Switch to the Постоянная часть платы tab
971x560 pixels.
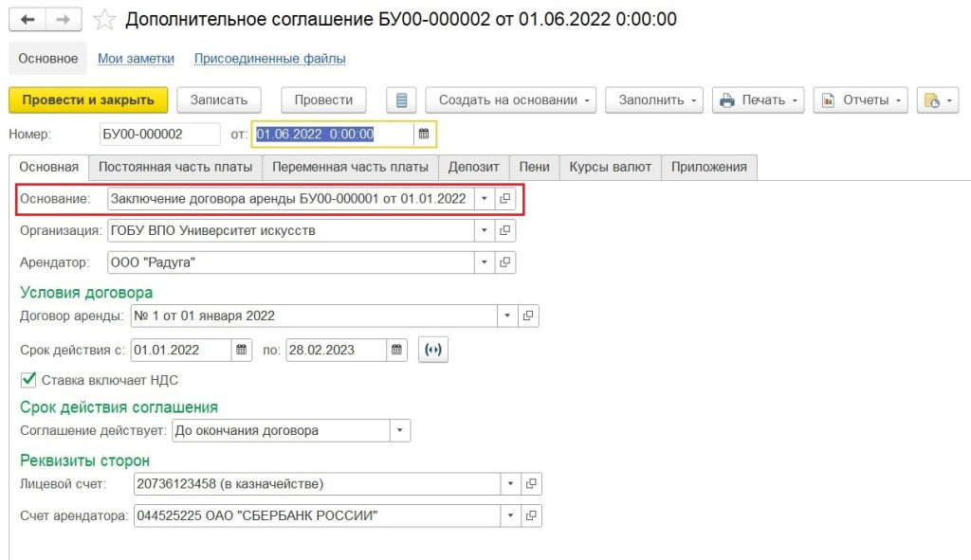coord(175,167)
